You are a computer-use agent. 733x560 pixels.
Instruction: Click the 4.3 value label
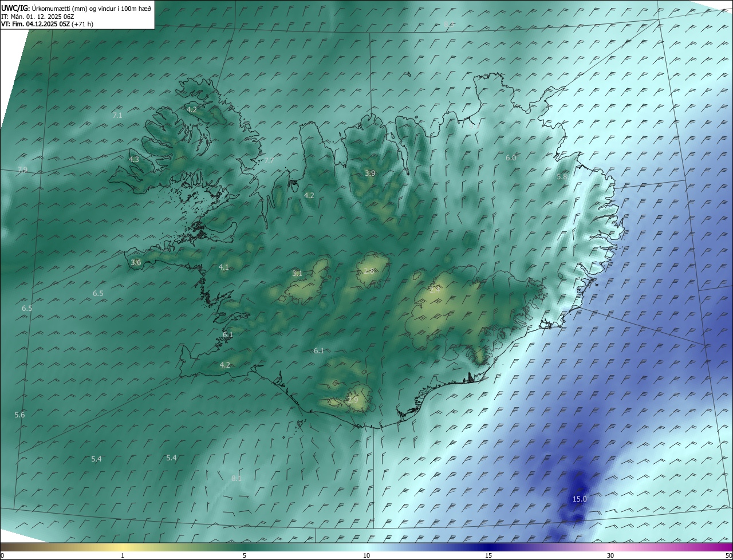click(x=134, y=159)
